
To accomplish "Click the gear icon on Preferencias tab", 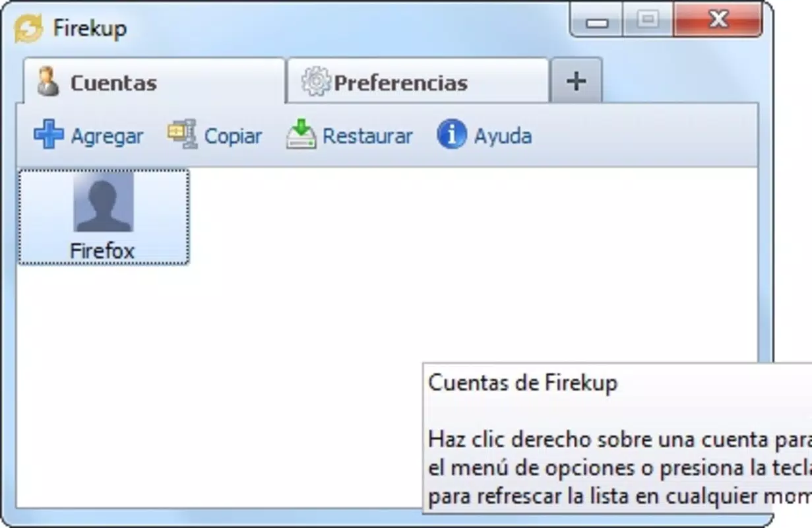I will pos(316,82).
